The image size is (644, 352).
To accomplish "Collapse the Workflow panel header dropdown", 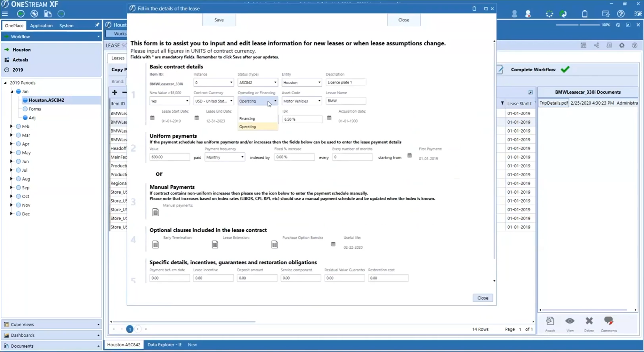I will (x=98, y=37).
